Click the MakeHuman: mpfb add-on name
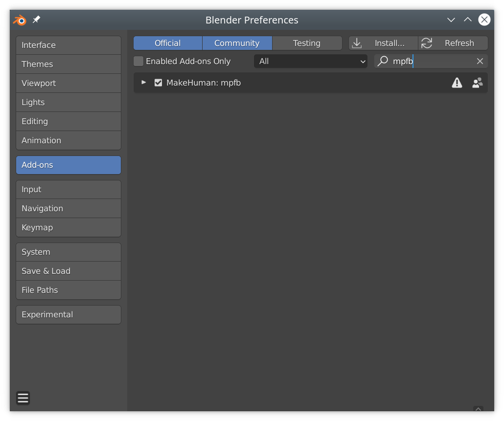 pyautogui.click(x=204, y=83)
